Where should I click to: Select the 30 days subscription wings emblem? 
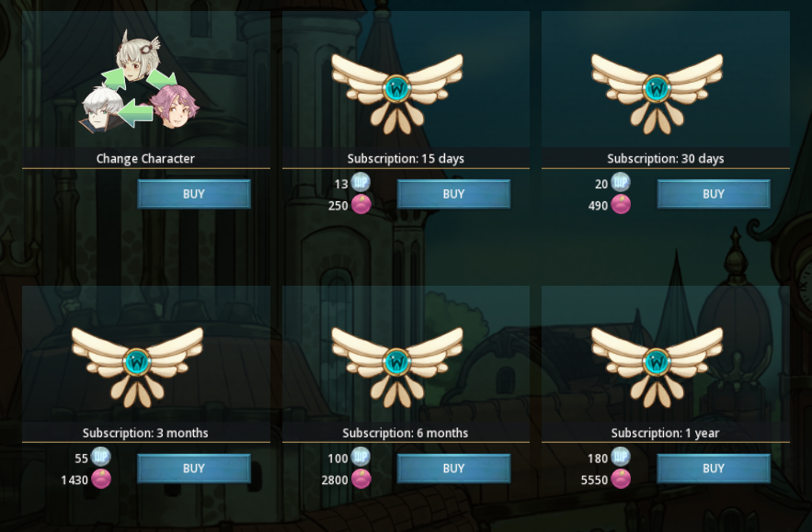(x=658, y=94)
